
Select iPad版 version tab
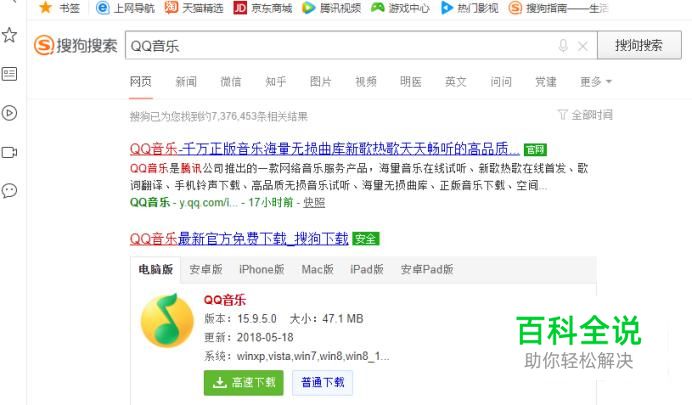[x=367, y=269]
